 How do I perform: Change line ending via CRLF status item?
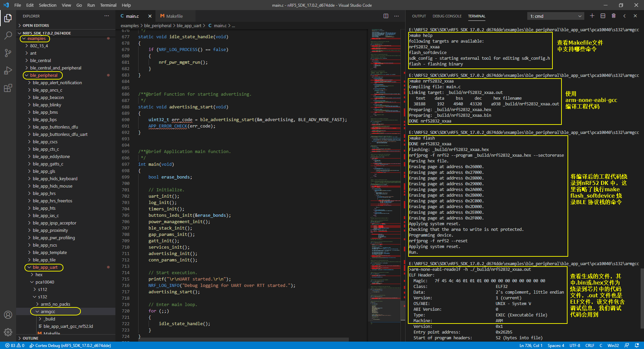tap(590, 345)
